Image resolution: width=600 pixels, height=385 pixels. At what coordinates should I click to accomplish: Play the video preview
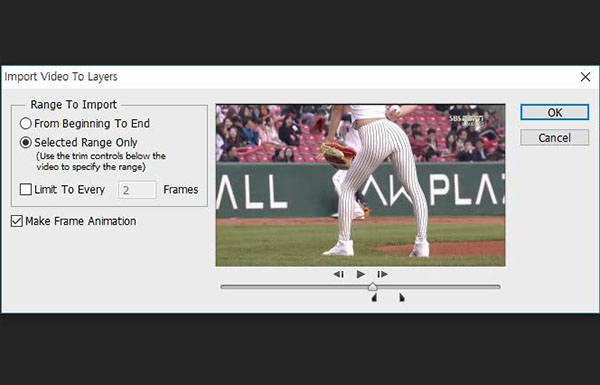click(360, 274)
